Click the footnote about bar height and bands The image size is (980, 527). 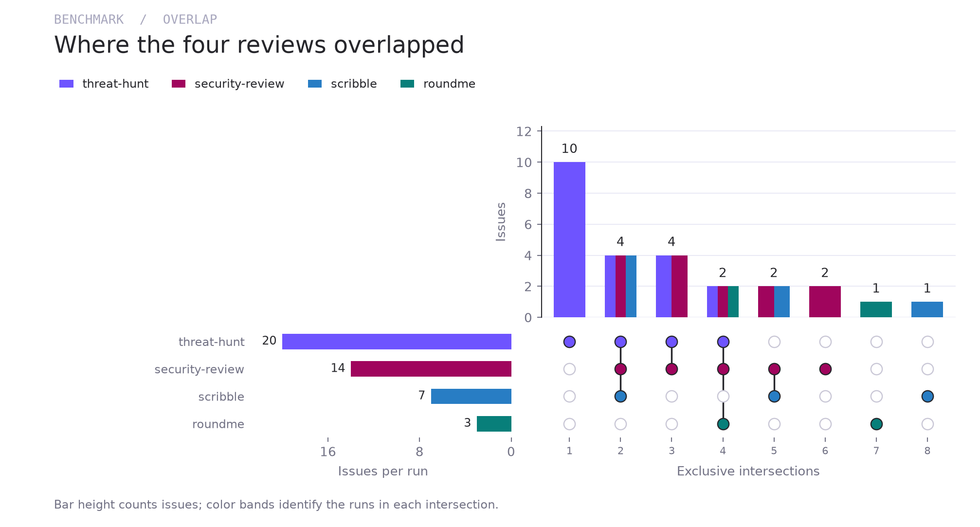[x=276, y=505]
